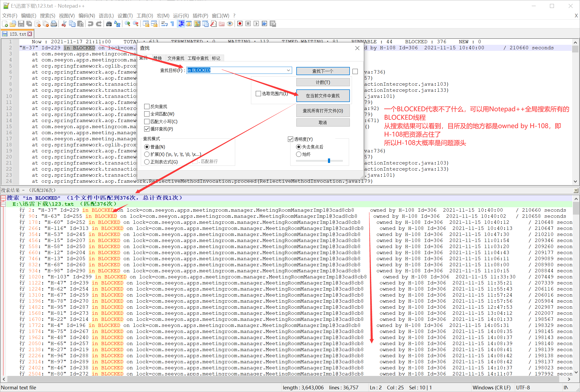Click the Start macro recording icon
Image resolution: width=580 pixels, height=392 pixels.
pos(240,24)
